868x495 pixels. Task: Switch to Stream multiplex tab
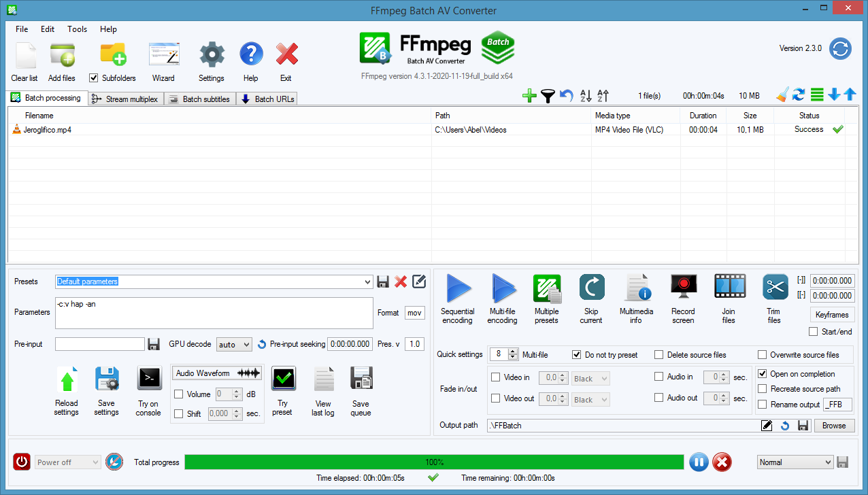tap(126, 99)
